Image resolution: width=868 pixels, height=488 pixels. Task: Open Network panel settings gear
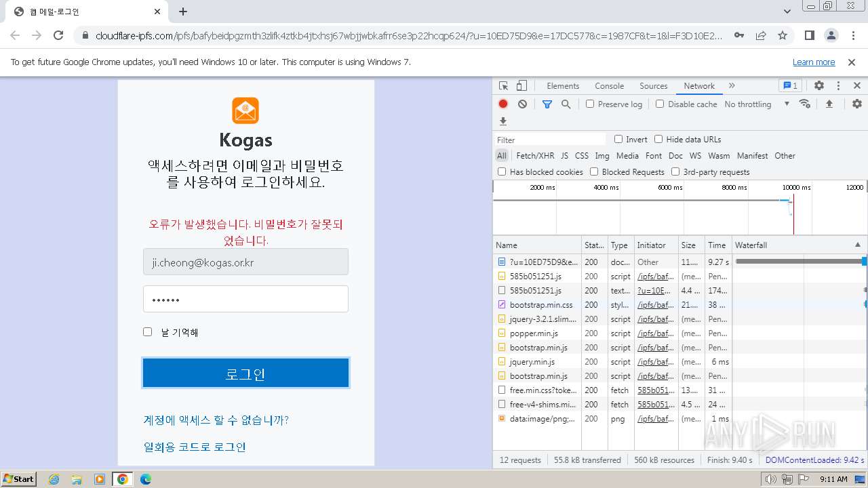[x=857, y=104]
